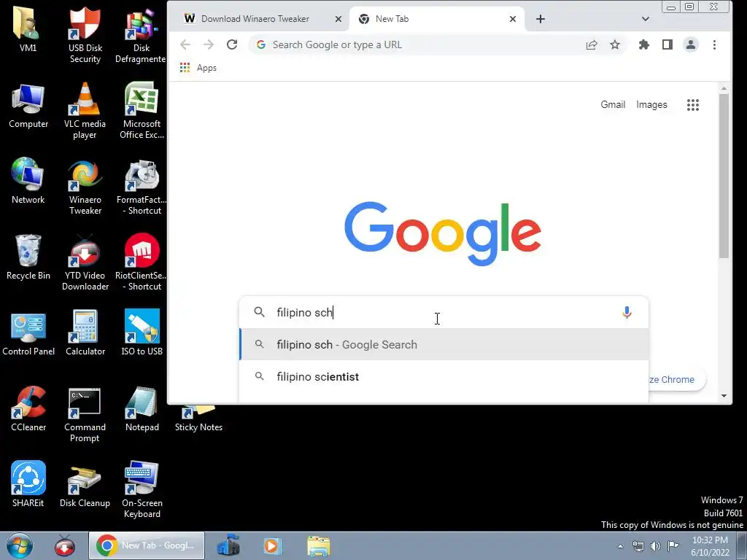
Task: Open the Chrome three-dot menu
Action: click(x=714, y=44)
